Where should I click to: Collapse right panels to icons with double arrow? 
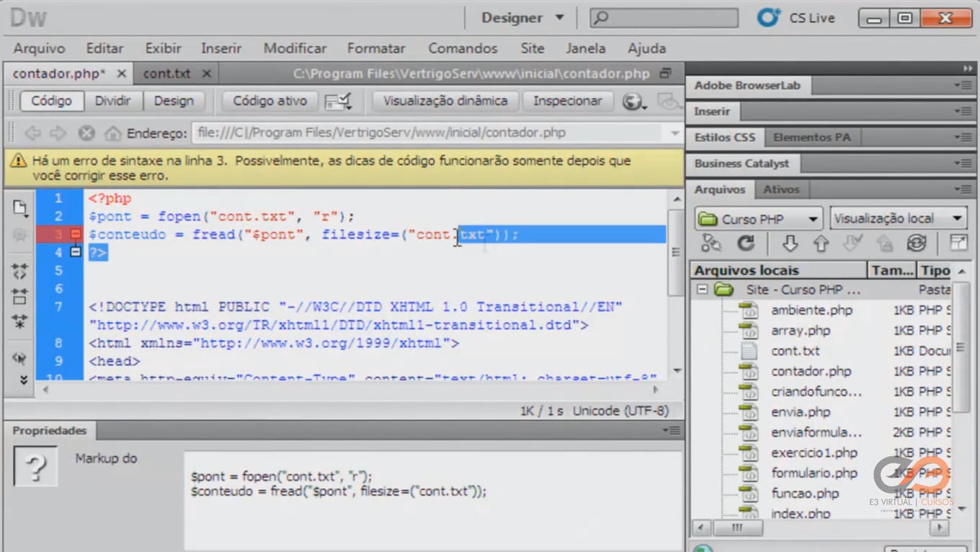point(968,68)
